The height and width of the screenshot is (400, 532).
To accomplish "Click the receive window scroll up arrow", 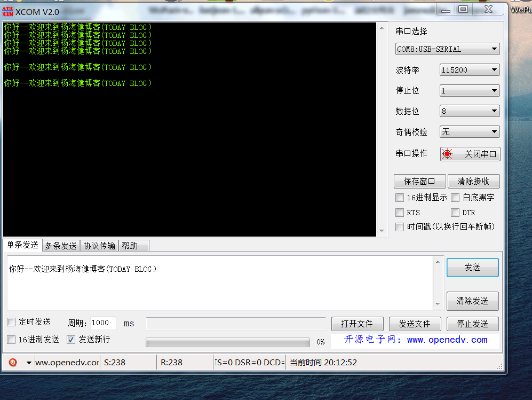I will 382,28.
